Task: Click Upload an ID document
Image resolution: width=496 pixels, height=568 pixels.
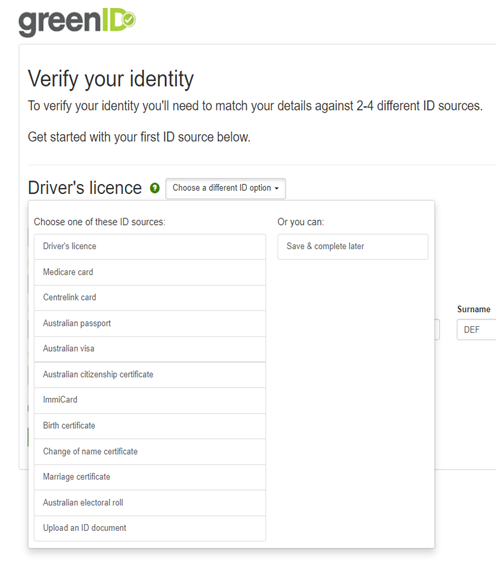Action: (150, 529)
